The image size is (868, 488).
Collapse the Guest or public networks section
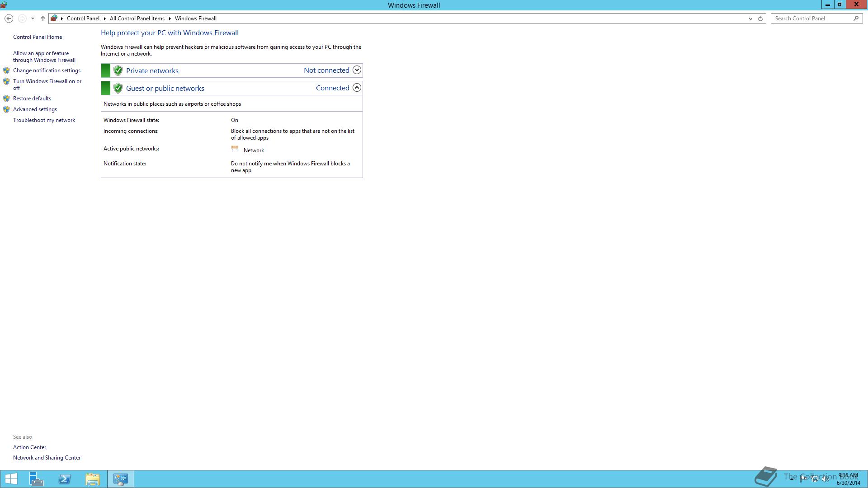click(x=357, y=88)
